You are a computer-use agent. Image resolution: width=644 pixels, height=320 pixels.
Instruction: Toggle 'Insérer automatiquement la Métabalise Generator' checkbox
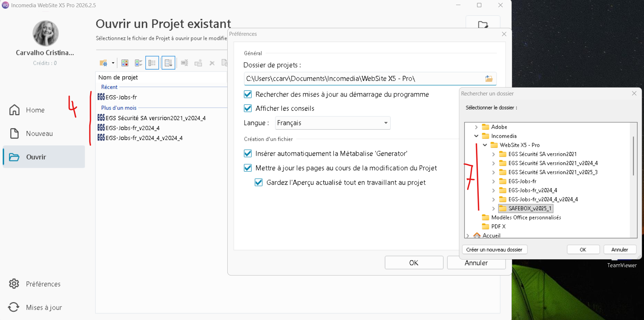pos(248,153)
